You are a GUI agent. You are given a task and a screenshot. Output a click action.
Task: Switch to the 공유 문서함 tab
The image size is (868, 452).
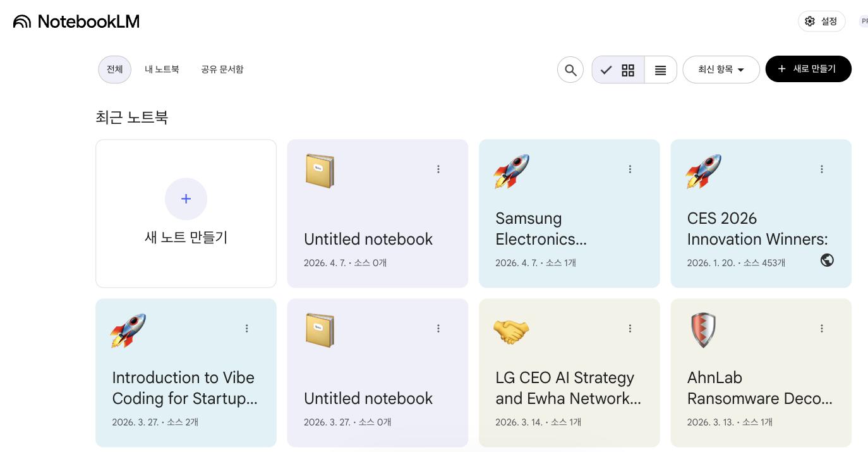222,69
